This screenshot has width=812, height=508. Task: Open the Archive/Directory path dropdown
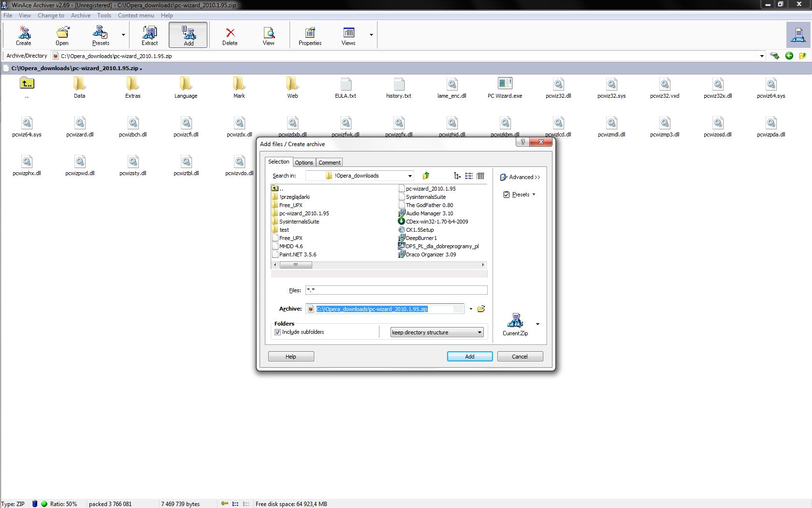(x=762, y=56)
